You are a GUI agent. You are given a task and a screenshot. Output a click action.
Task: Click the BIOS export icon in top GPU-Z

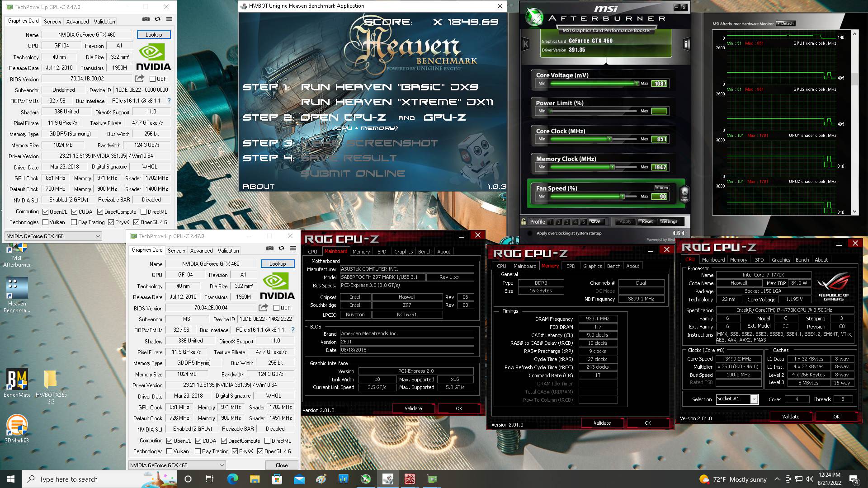coord(139,79)
